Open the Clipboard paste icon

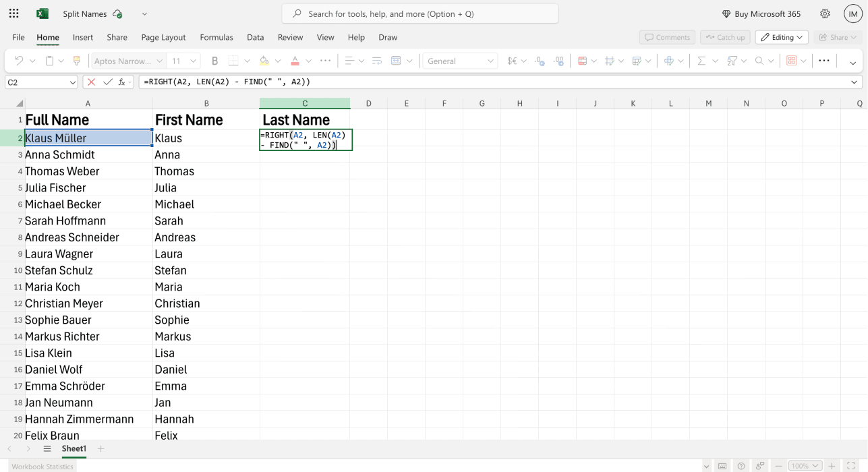pyautogui.click(x=51, y=61)
